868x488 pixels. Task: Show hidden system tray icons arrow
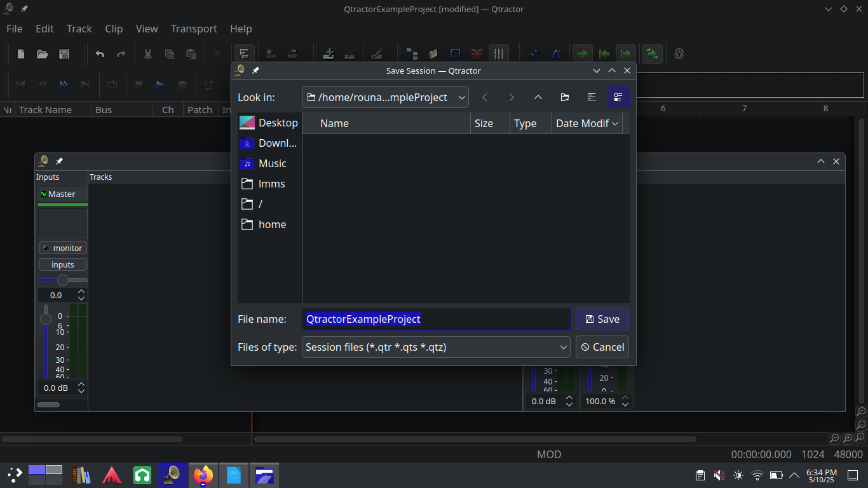point(794,475)
